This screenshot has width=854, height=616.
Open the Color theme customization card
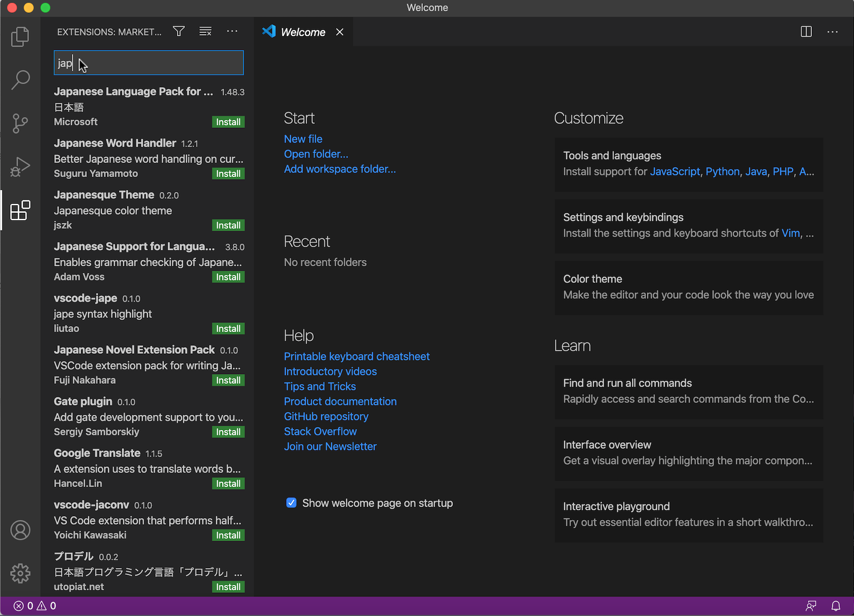[689, 287]
